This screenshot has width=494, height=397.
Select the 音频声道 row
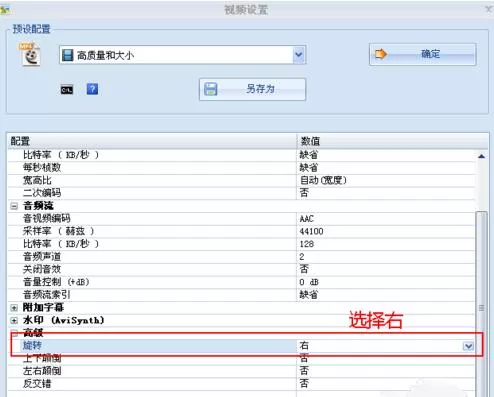[242, 257]
